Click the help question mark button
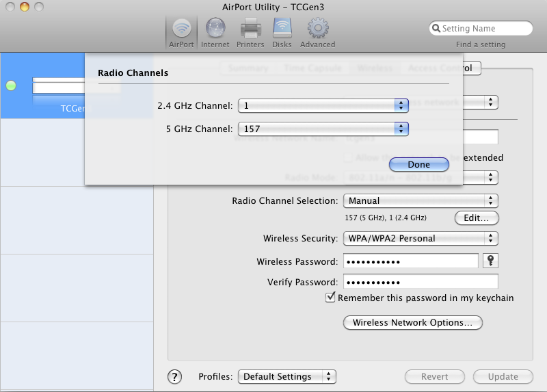This screenshot has width=547, height=392. coord(174,377)
